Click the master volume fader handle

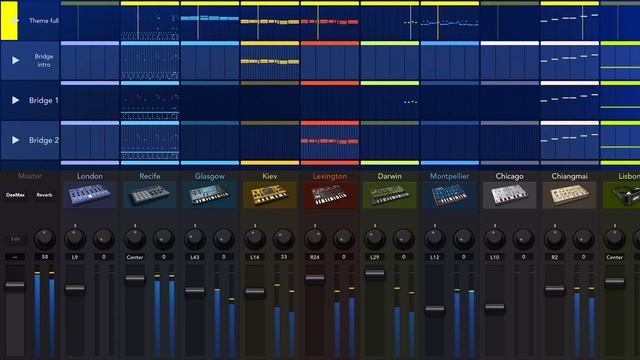15,284
